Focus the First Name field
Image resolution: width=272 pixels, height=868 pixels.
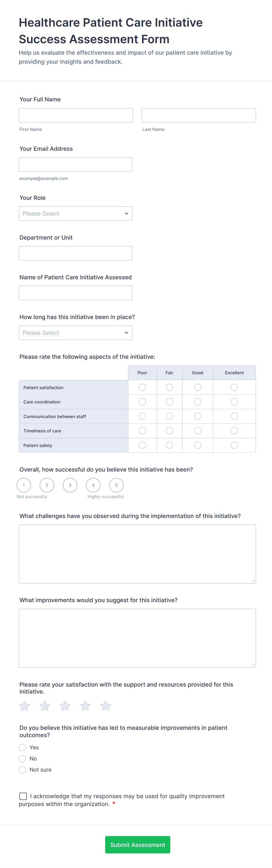click(76, 115)
